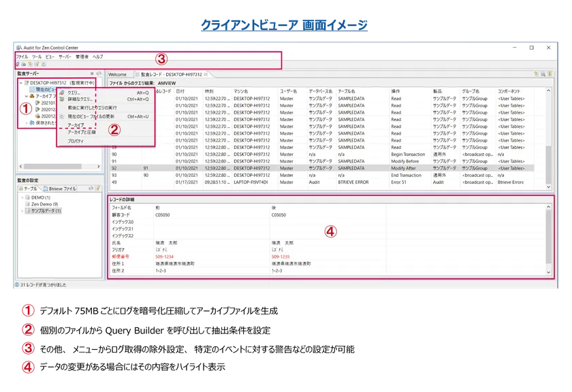
Task: Click the info icon in status bar
Action: 17,284
